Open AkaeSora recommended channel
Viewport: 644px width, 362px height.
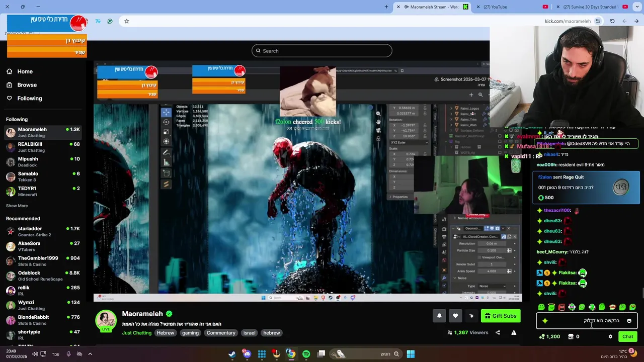(43, 246)
